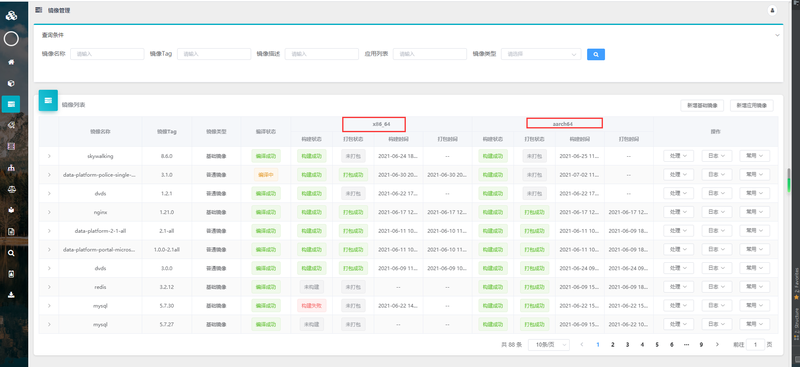The height and width of the screenshot is (367, 800).
Task: Expand the data-platform-2-1-all row
Action: click(49, 231)
